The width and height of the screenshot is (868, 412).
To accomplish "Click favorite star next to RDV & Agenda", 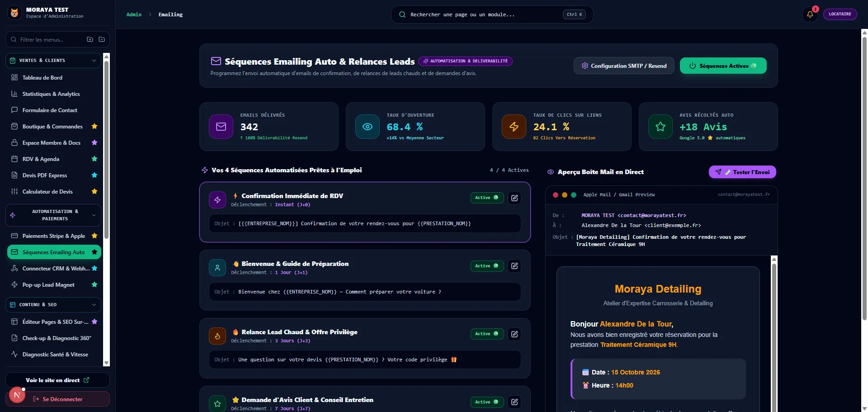I will (x=94, y=159).
